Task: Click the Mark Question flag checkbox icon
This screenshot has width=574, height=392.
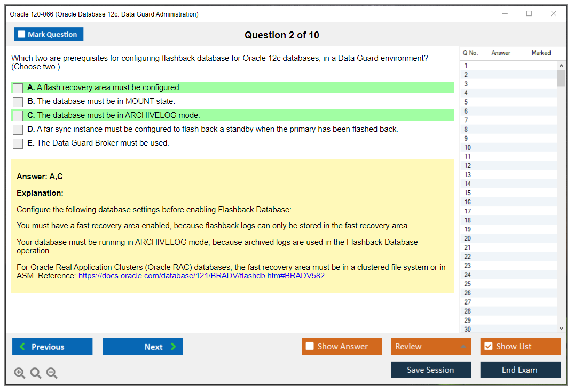Action: tap(21, 34)
